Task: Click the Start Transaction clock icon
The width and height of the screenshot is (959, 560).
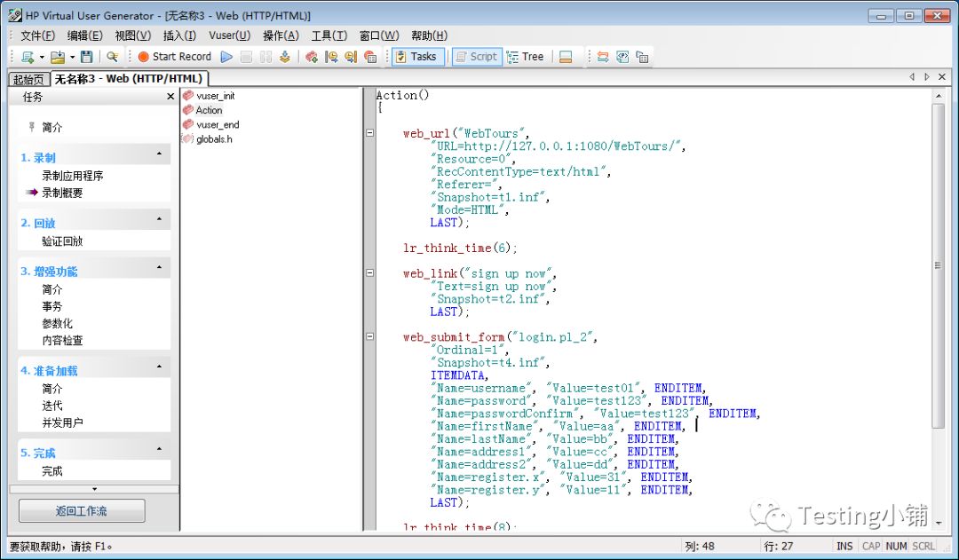Action: pos(331,57)
